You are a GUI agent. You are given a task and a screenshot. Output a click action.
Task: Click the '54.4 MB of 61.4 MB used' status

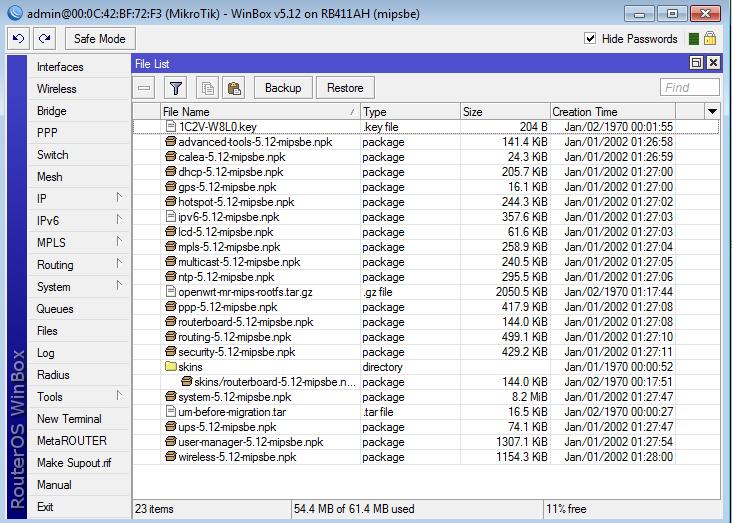pyautogui.click(x=354, y=509)
